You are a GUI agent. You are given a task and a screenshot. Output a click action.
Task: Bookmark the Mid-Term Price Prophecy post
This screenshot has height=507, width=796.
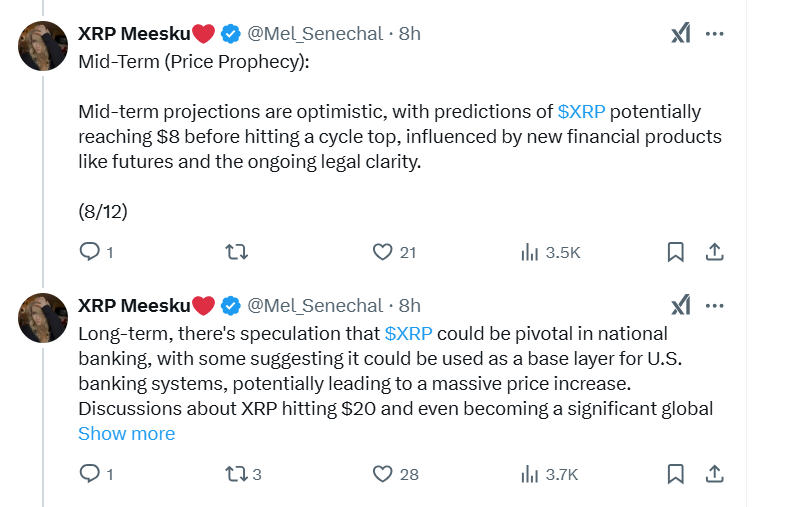(676, 252)
